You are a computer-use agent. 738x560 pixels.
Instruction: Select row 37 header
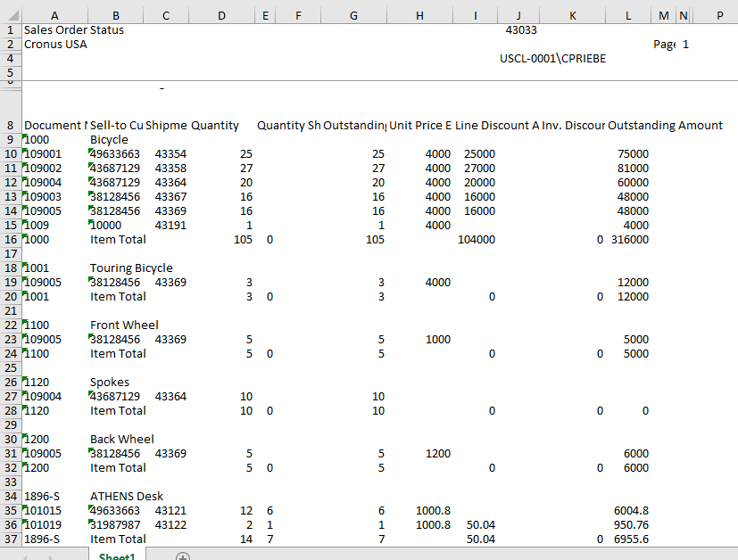[10, 539]
